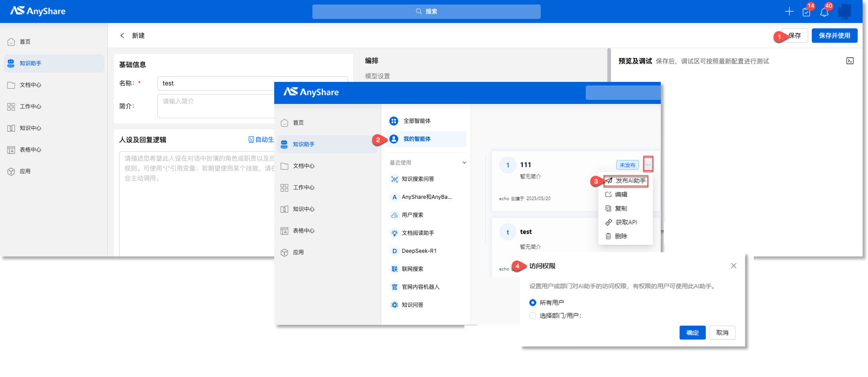Click the debug console icon in 预览及调试
Screen dimensions: 868x377
point(850,61)
